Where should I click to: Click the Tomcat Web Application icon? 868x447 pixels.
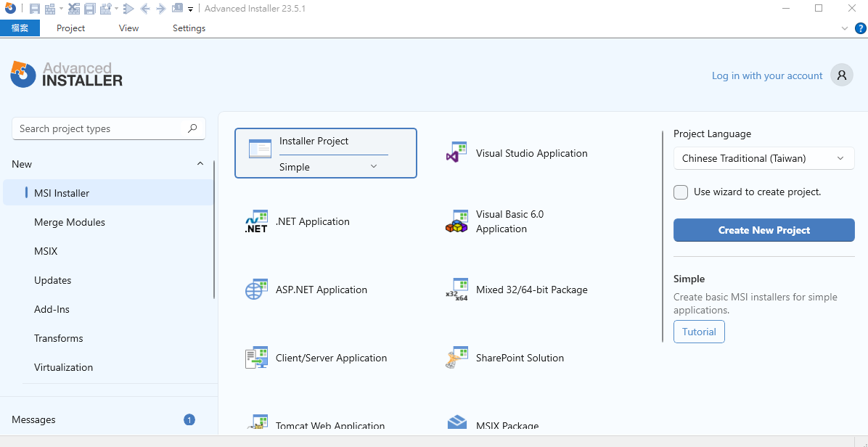click(256, 422)
